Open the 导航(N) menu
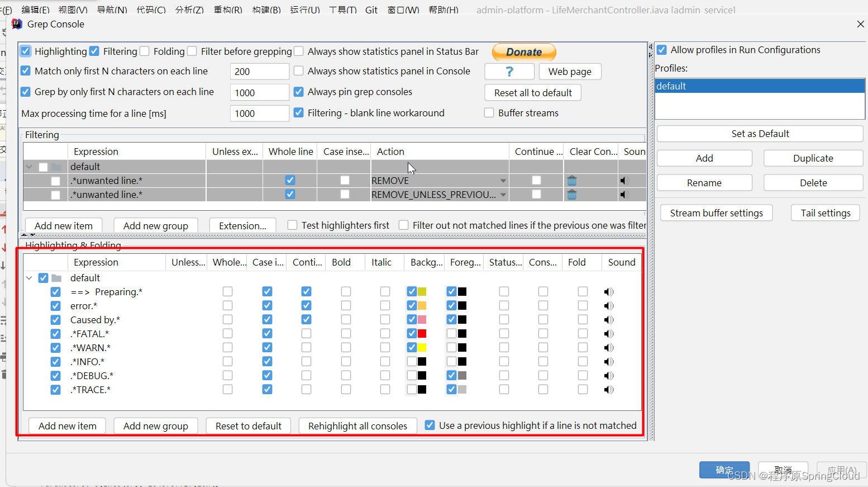The width and height of the screenshot is (868, 487). 112,10
